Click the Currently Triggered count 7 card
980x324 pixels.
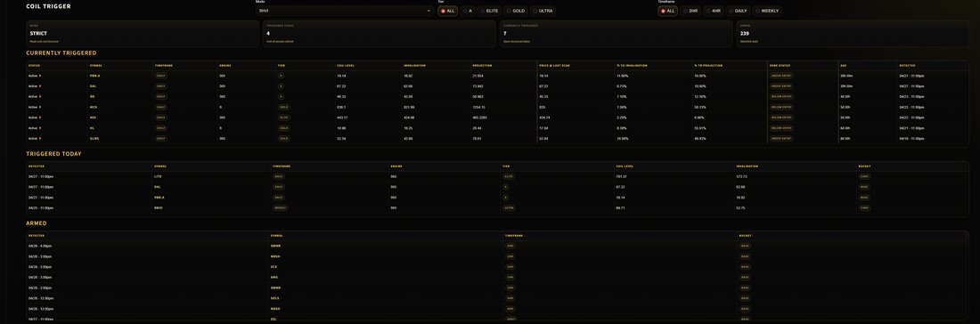point(617,34)
